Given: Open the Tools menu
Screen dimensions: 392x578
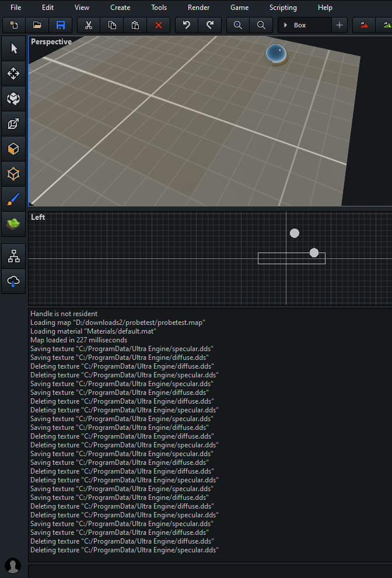Looking at the screenshot, I should [x=159, y=8].
